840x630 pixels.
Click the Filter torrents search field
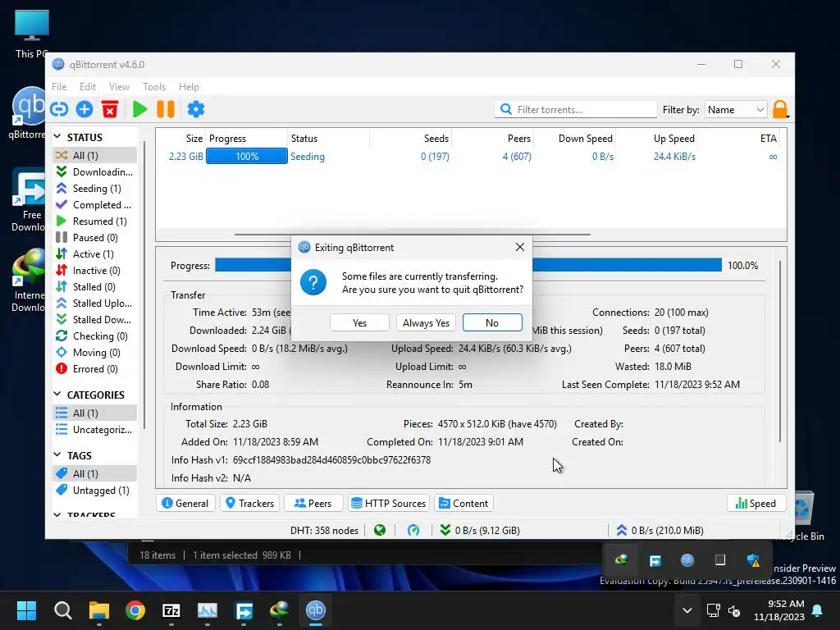576,109
